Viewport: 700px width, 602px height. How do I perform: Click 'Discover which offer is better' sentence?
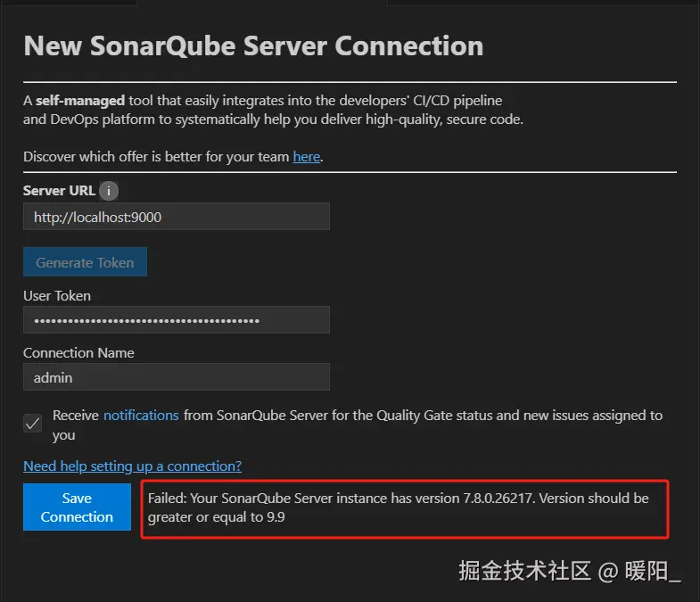point(156,157)
